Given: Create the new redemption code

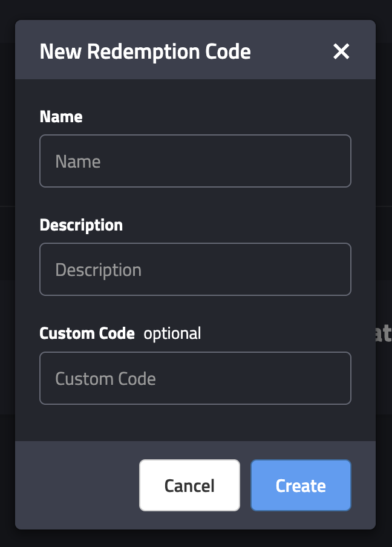Looking at the screenshot, I should click(x=301, y=485).
